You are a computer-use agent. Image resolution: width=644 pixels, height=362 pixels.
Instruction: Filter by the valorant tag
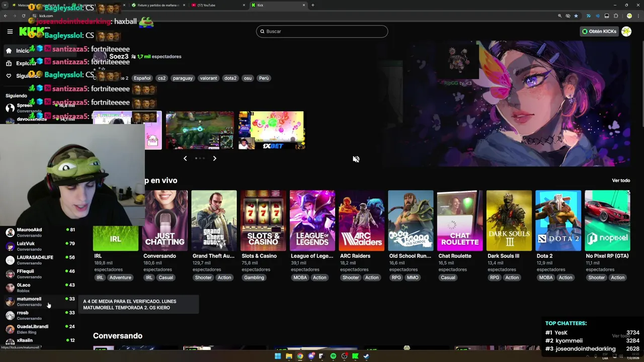[x=208, y=78]
